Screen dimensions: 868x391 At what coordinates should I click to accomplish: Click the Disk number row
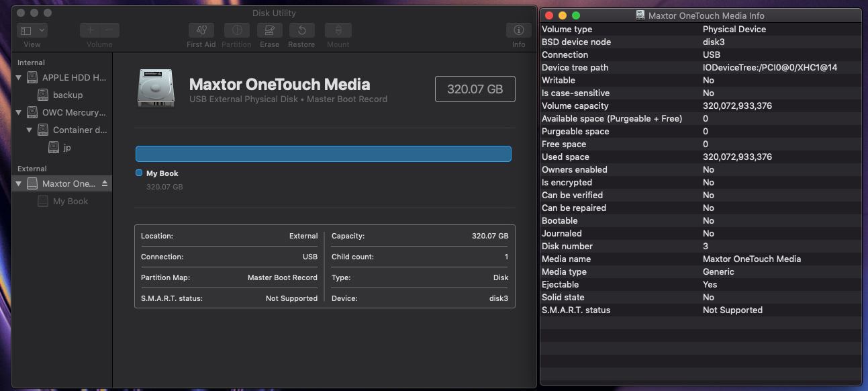click(x=701, y=246)
